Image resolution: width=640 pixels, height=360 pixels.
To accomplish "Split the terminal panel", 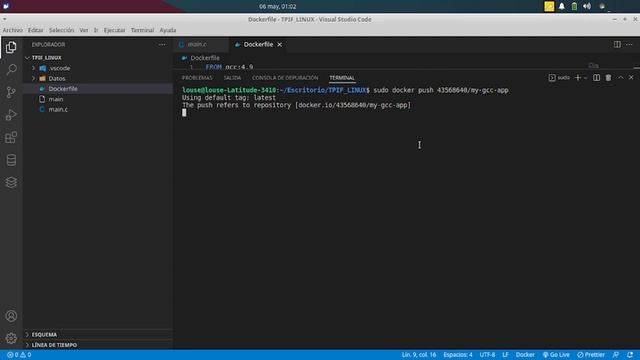I will 596,78.
